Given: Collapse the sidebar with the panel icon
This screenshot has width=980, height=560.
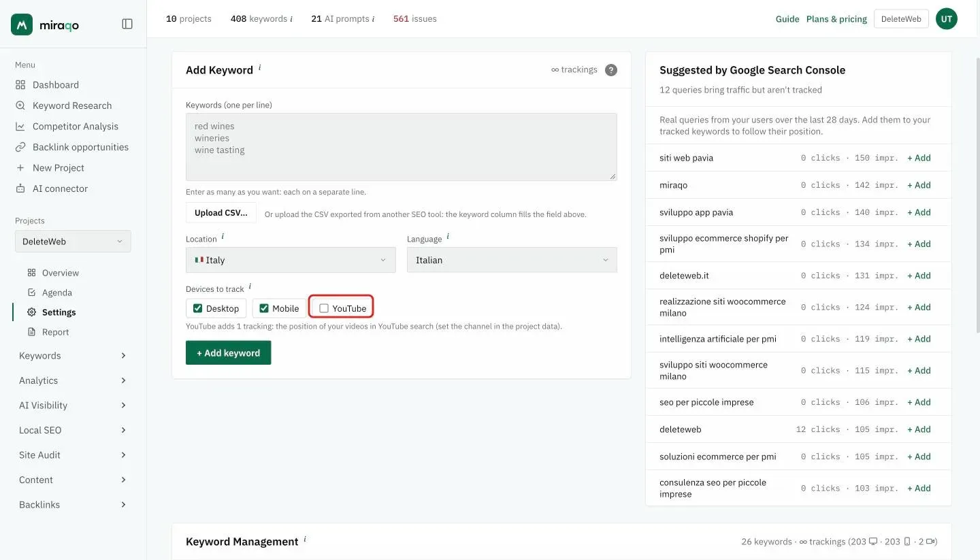Looking at the screenshot, I should 127,24.
